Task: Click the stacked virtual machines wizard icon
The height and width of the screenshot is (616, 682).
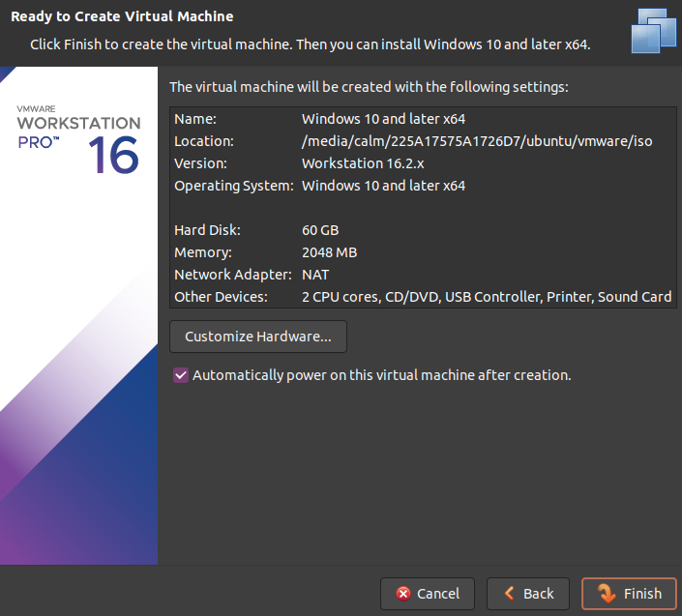Action: pos(654,31)
